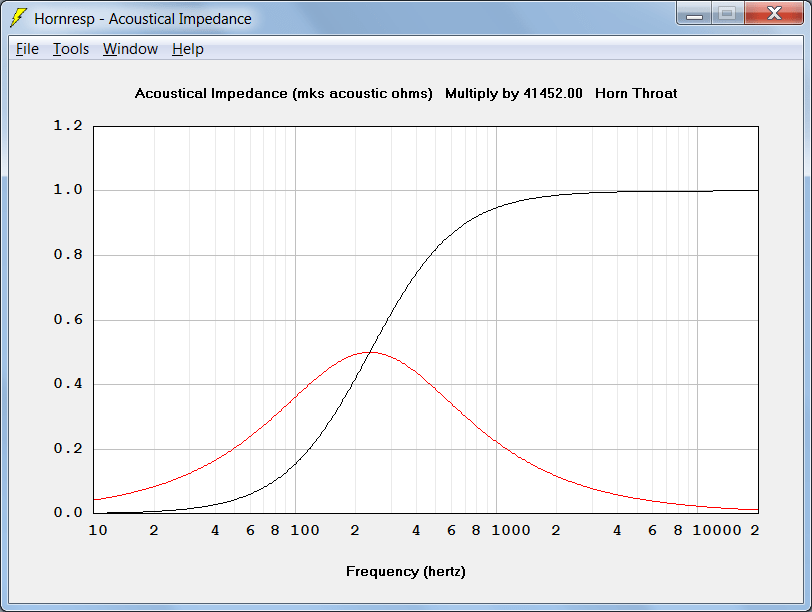Click the 0.4 y-axis value
The height and width of the screenshot is (612, 812).
(68, 384)
